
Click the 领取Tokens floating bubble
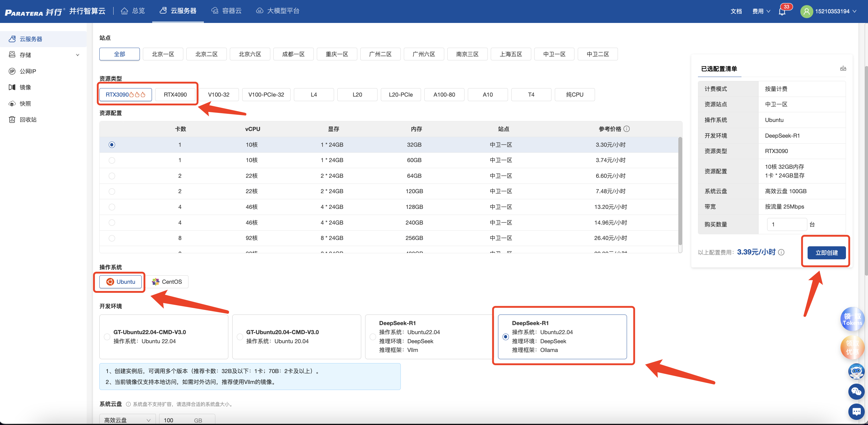pyautogui.click(x=853, y=319)
